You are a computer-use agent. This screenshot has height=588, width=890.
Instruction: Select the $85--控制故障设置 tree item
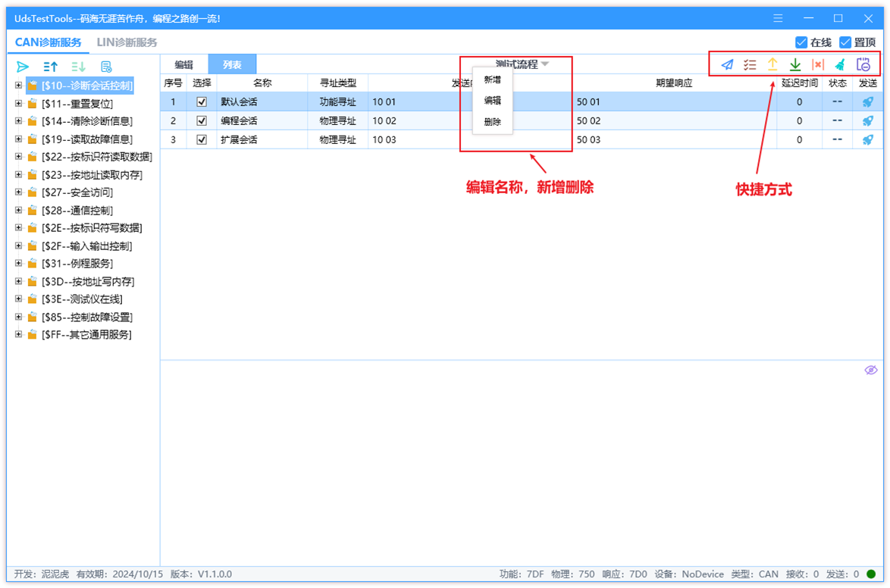(87, 317)
